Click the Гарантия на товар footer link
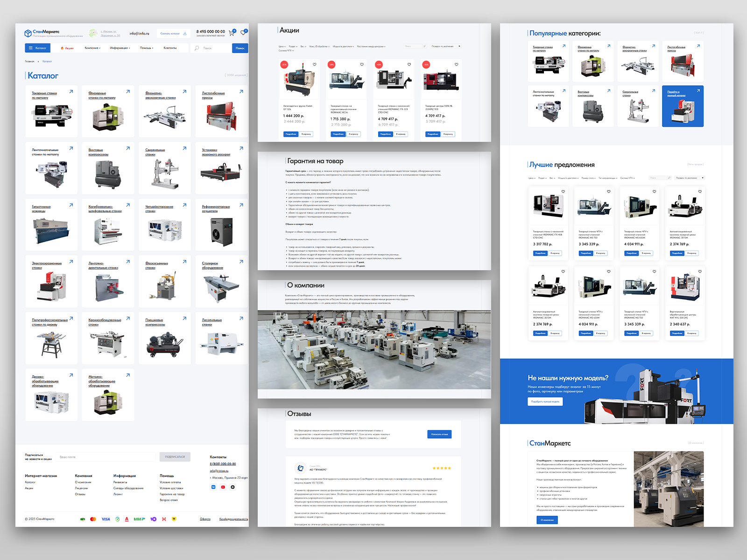 pos(172,494)
